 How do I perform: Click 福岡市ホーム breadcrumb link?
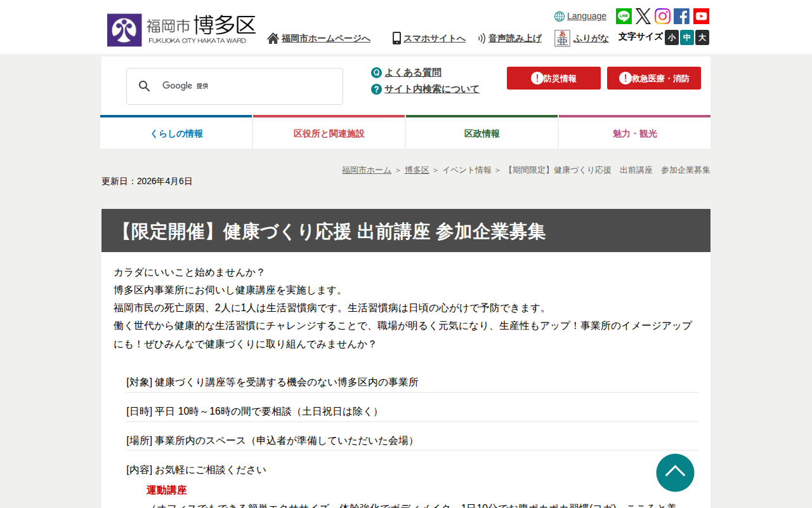coord(367,170)
